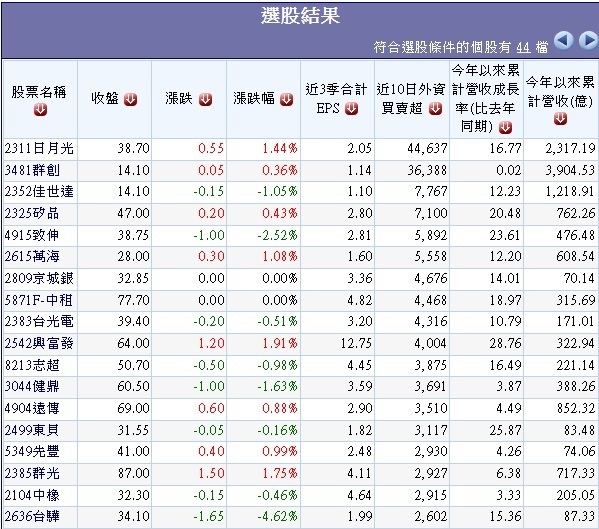Screen dimensions: 599x529
Task: Open stock 2352佳世達
Action: pyautogui.click(x=39, y=191)
